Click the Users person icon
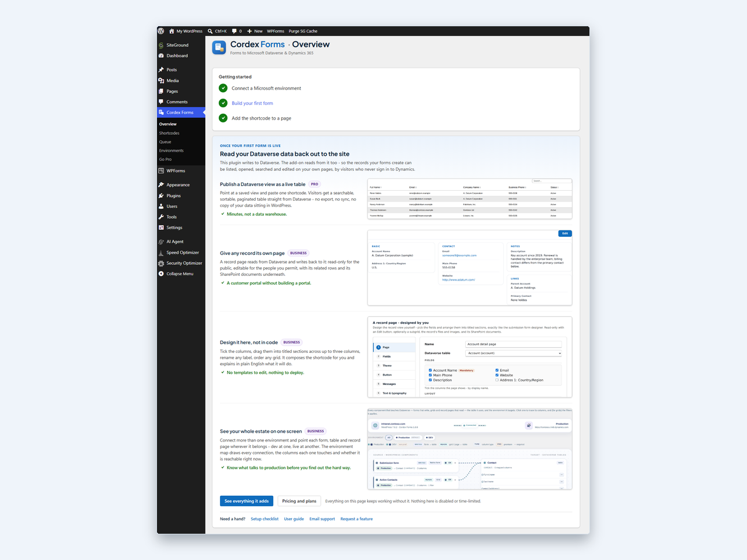Screen dimensions: 747x560 point(161,206)
